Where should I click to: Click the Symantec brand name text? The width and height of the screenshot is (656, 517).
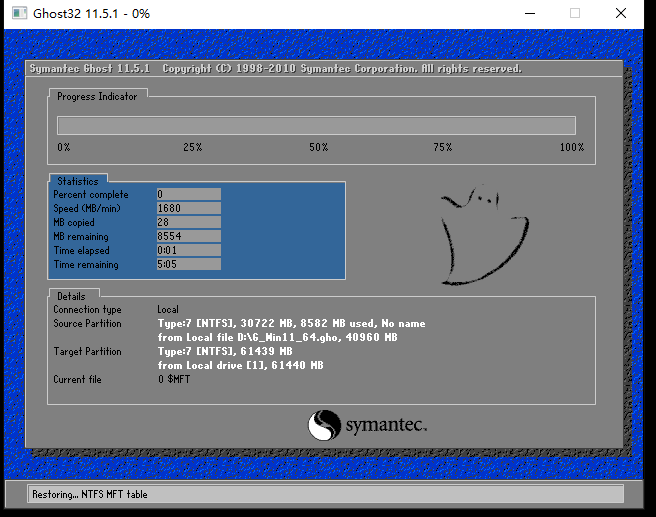point(386,426)
